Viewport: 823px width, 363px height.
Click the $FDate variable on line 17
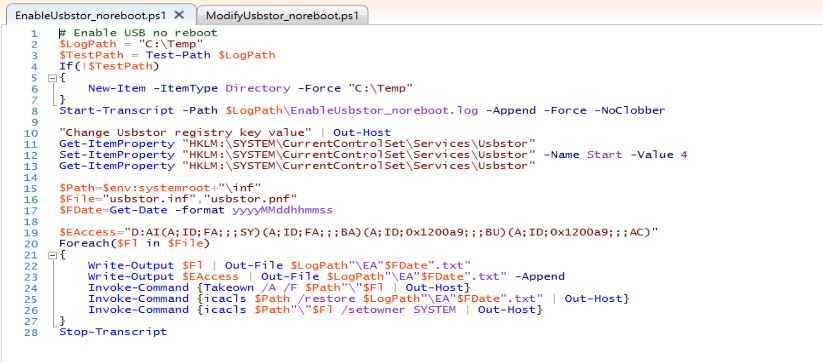point(80,210)
